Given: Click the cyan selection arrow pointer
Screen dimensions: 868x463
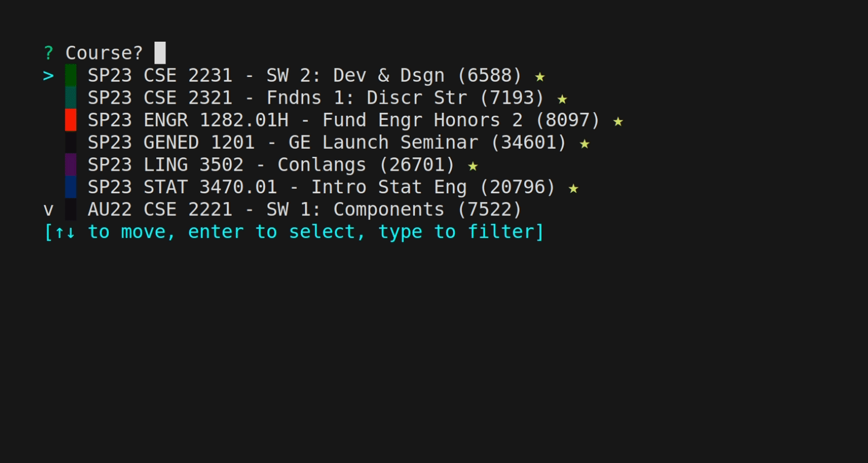Looking at the screenshot, I should point(48,75).
